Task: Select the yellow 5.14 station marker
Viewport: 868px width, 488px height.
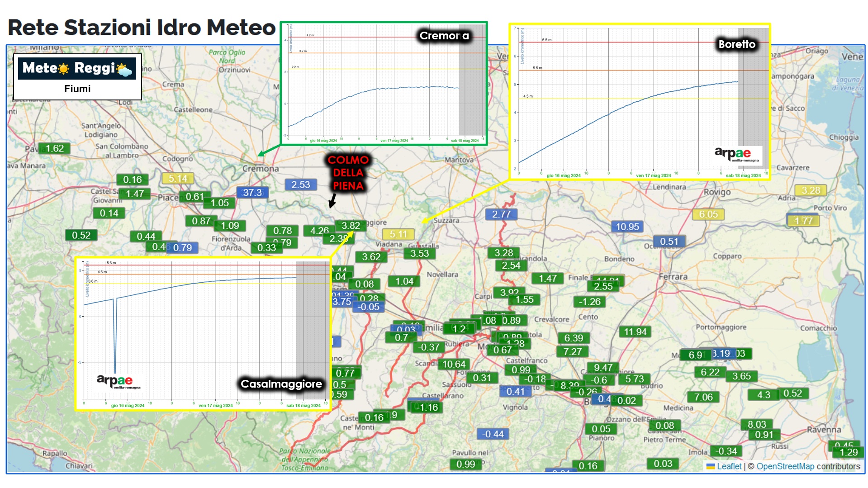Action: tap(178, 179)
